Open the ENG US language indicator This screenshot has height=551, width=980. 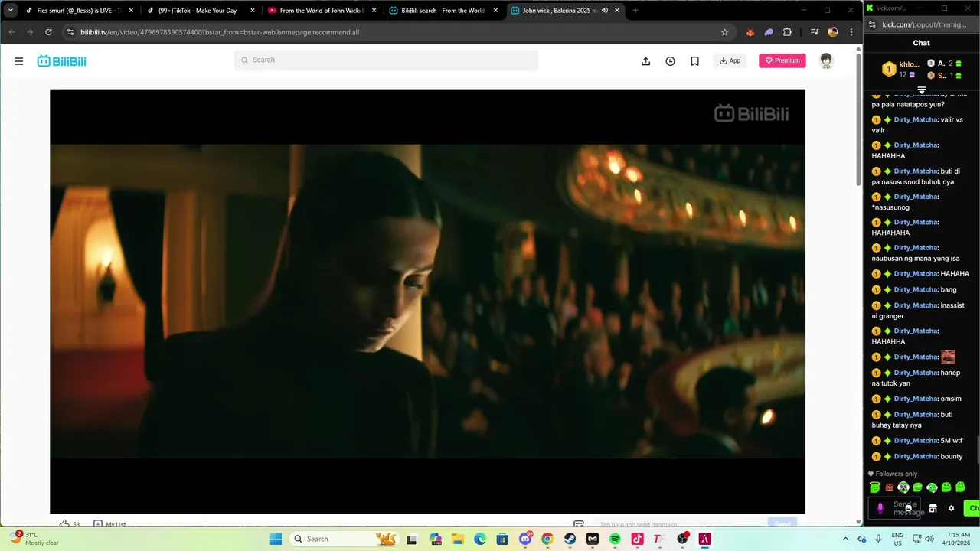tap(898, 539)
